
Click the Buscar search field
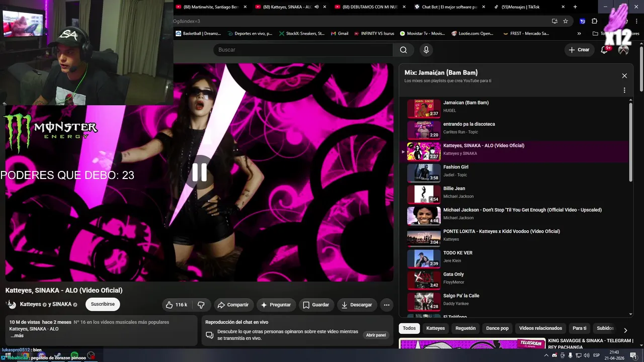303,50
